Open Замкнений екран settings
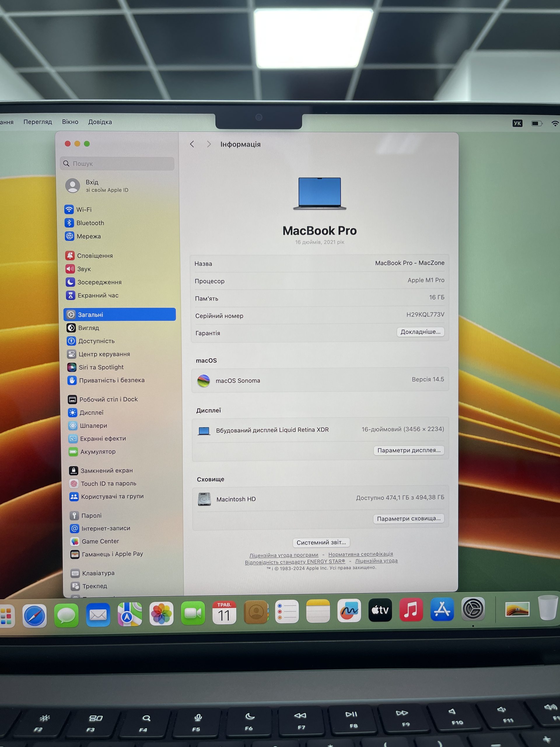The width and height of the screenshot is (560, 747). coord(101,470)
